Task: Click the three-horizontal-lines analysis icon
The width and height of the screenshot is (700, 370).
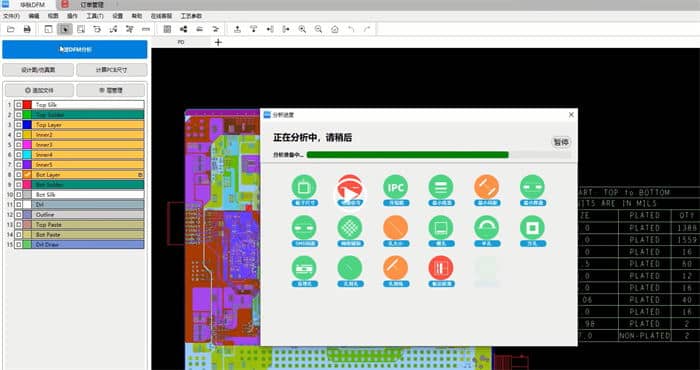Action: click(x=441, y=187)
